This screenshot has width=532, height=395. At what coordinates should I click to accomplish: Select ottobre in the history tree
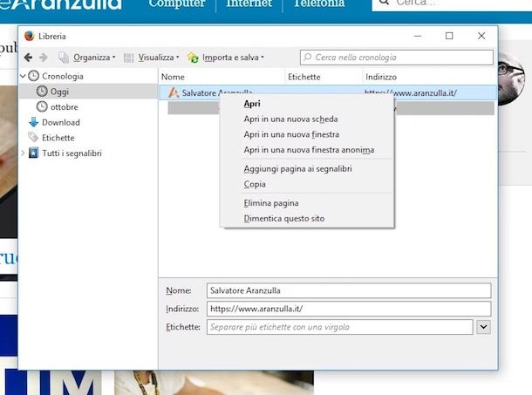65,107
